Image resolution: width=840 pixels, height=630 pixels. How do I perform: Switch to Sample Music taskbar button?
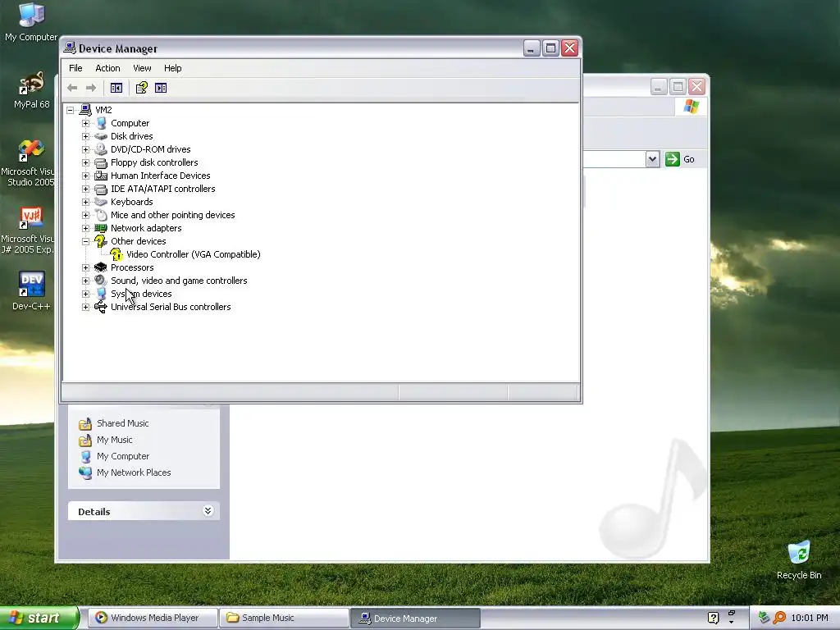(285, 618)
